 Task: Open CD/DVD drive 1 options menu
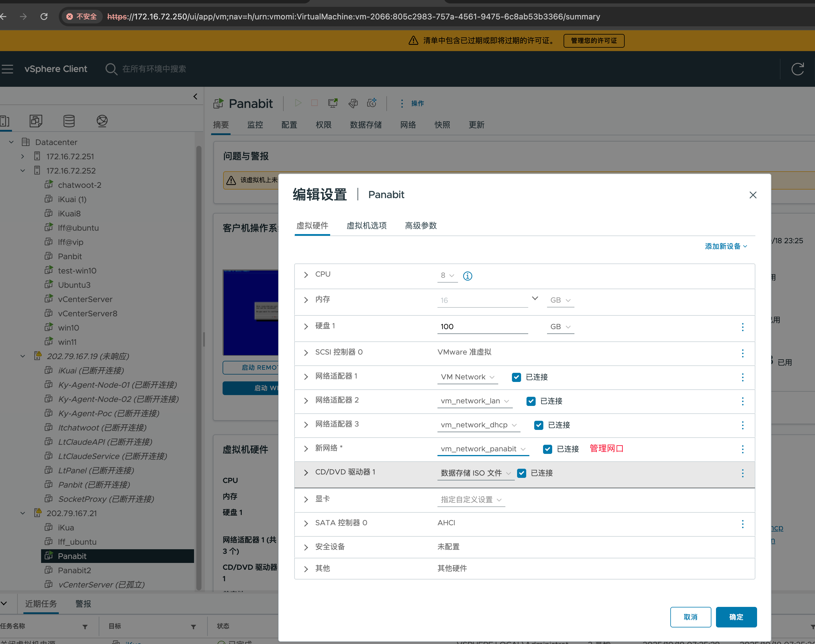(x=742, y=473)
